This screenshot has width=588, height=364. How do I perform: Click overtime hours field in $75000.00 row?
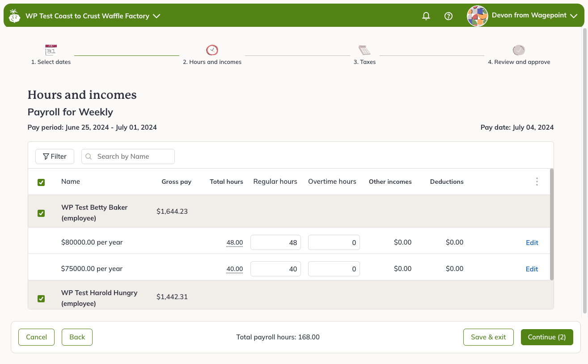pos(334,269)
